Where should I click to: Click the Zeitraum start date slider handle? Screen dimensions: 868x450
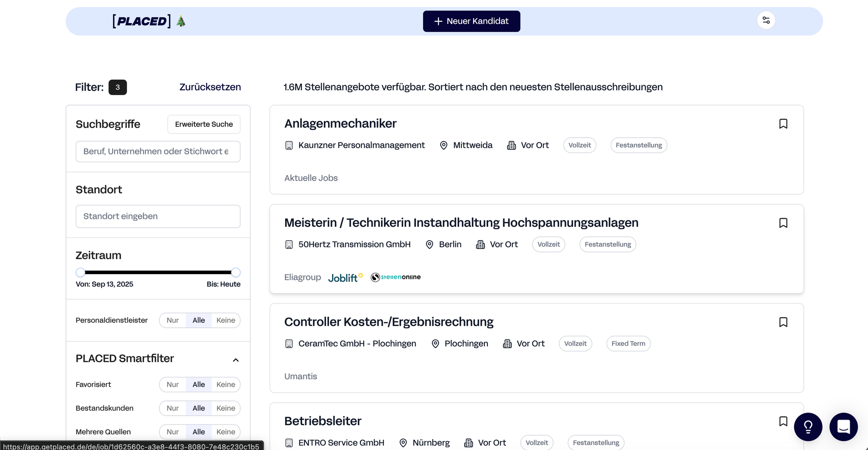[80, 272]
